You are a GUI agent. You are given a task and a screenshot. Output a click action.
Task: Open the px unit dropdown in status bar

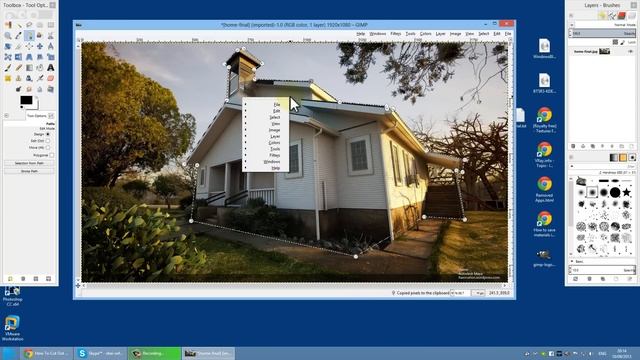[x=478, y=293]
